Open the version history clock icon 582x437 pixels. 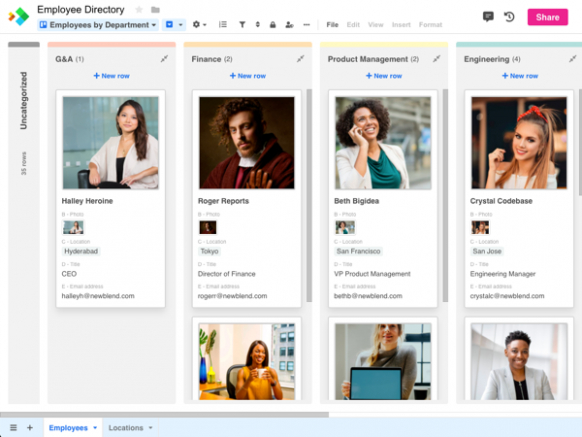(x=509, y=17)
